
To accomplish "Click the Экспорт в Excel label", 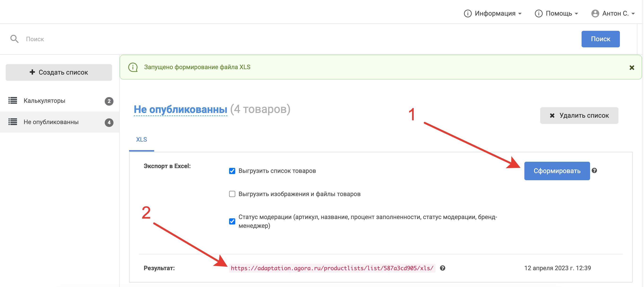I will point(167,166).
